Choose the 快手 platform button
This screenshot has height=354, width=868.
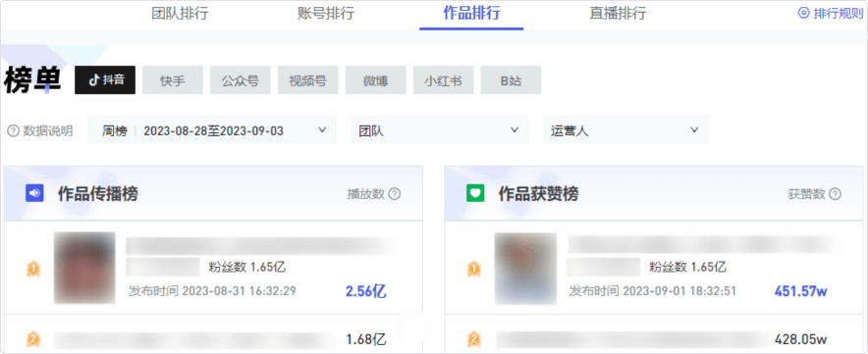(x=173, y=80)
